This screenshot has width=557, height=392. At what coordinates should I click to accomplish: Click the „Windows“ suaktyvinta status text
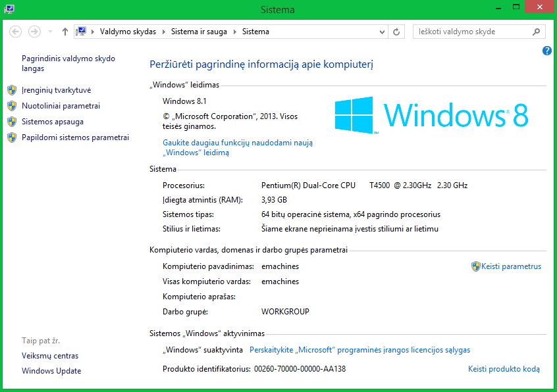[203, 350]
